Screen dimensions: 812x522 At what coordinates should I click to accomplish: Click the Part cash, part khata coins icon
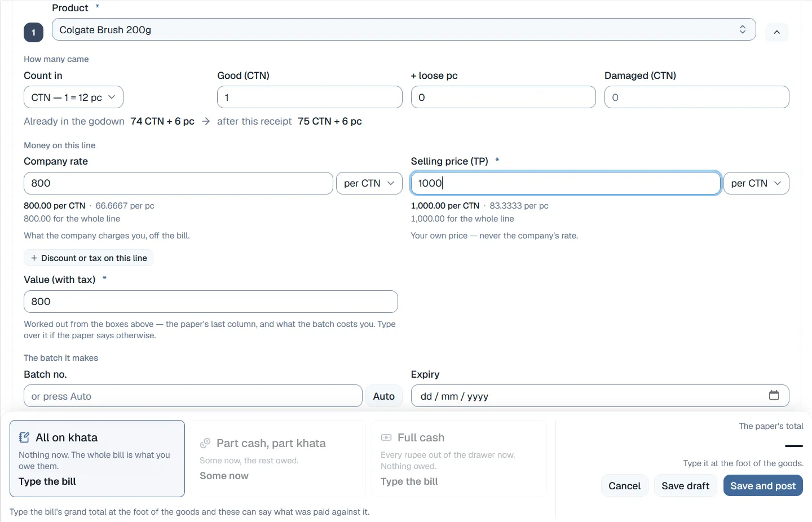click(x=205, y=443)
